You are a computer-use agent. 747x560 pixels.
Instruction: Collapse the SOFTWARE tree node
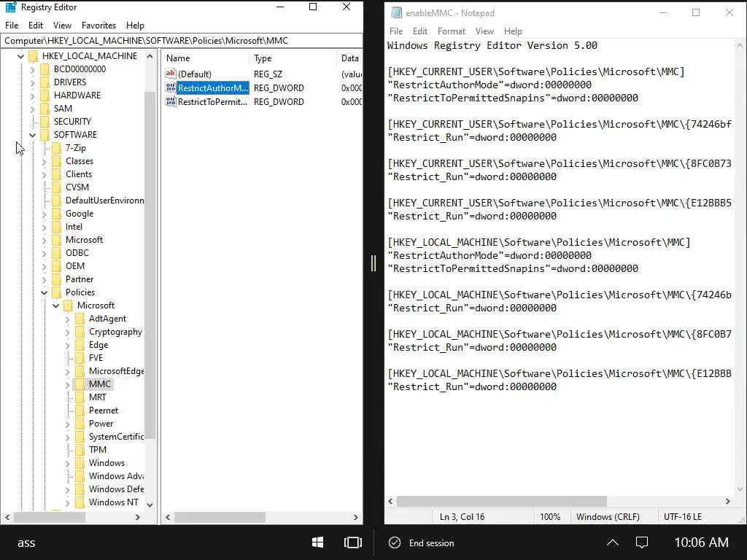pos(32,135)
